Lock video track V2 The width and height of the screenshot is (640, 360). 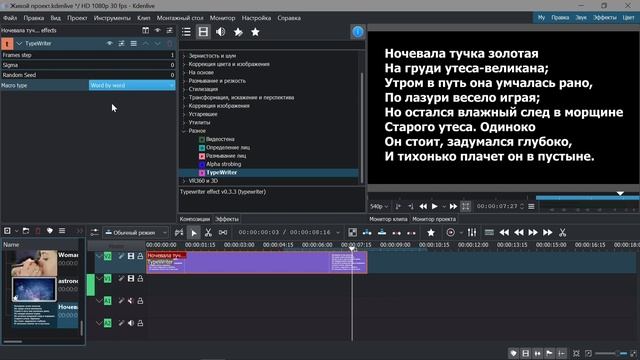[140, 256]
